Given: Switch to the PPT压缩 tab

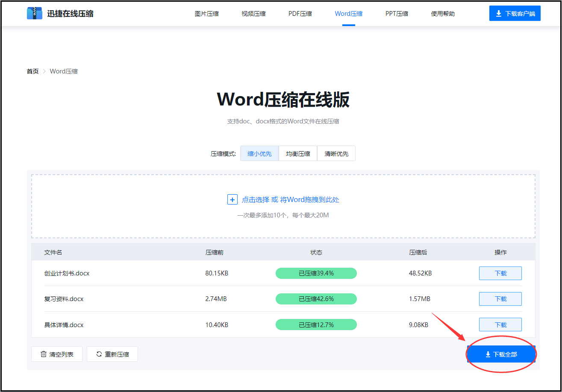Looking at the screenshot, I should [x=396, y=13].
